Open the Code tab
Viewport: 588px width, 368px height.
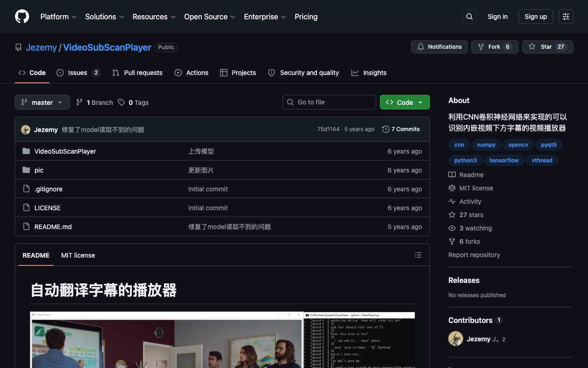click(x=32, y=73)
